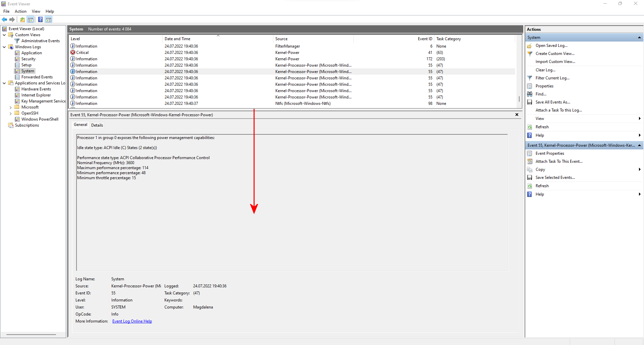Screen dimensions: 644x345
Task: Sort events by Event ID column header
Action: pos(394,39)
